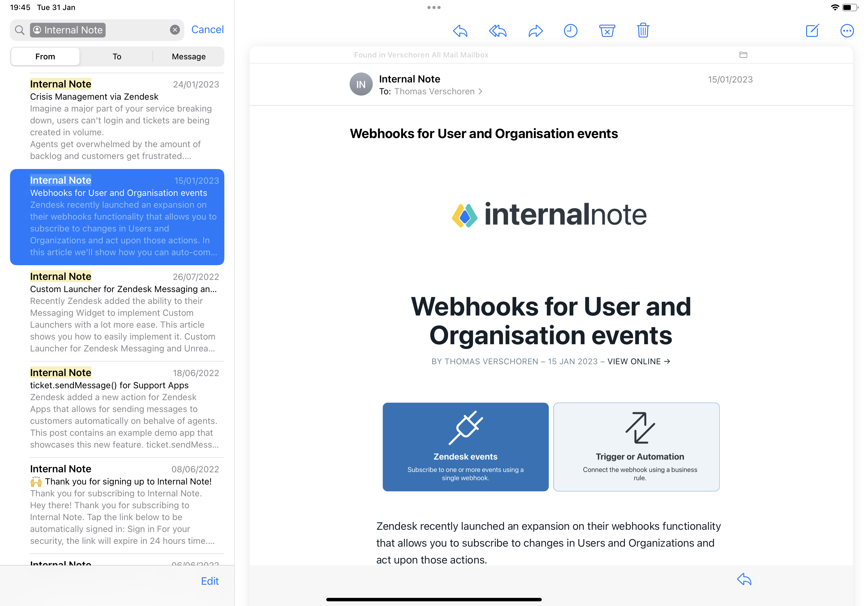Cancel the search
Image resolution: width=868 pixels, height=606 pixels.
coord(207,29)
